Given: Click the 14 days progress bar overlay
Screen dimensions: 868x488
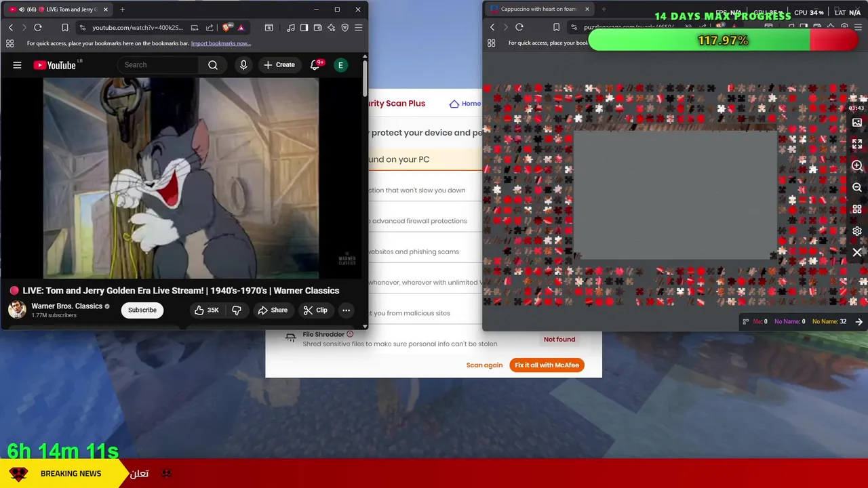Looking at the screenshot, I should coord(723,41).
